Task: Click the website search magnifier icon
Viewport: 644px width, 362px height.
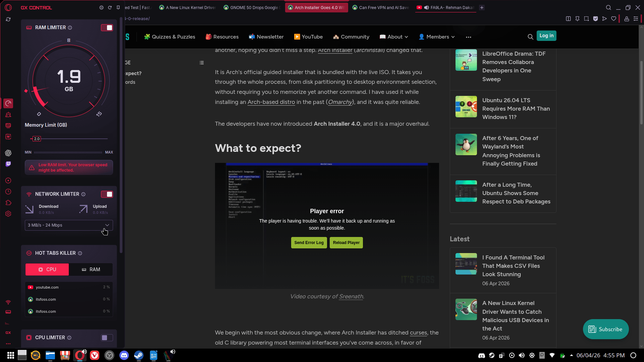Action: (x=530, y=37)
